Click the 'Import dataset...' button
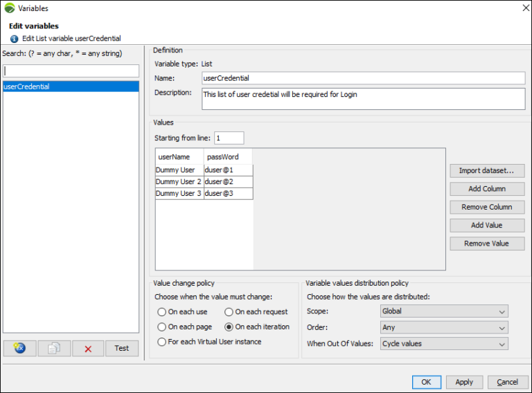This screenshot has width=532, height=393. coord(487,170)
